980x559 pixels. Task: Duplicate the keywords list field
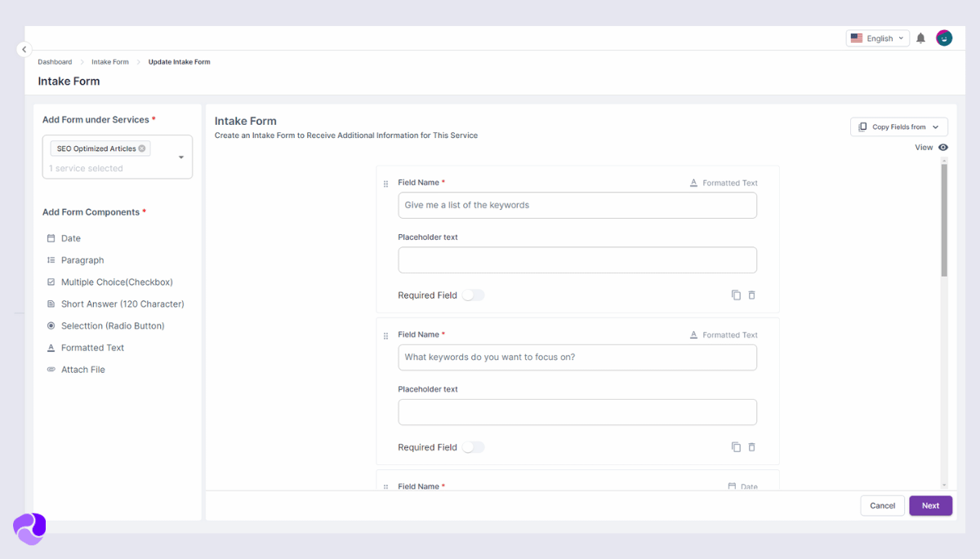click(x=736, y=295)
